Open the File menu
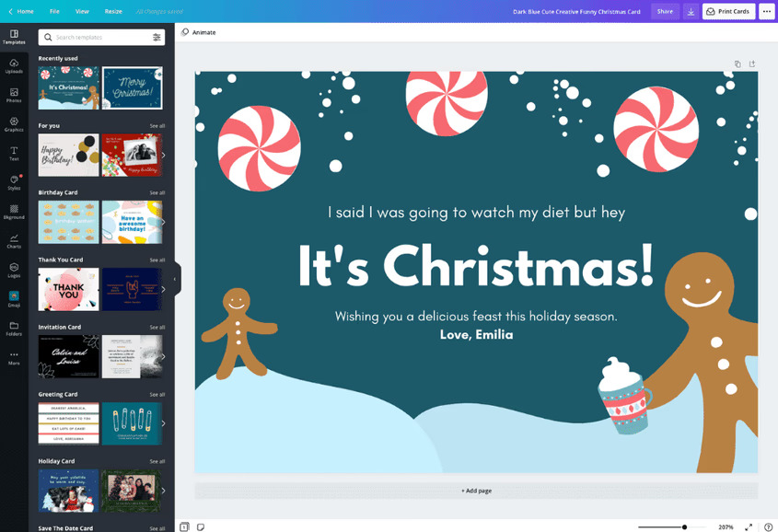The image size is (778, 532). [54, 11]
